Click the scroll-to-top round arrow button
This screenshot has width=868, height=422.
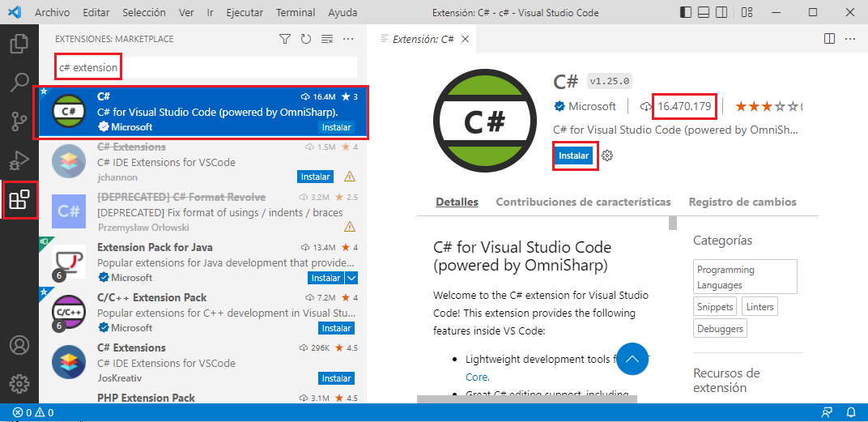click(632, 359)
